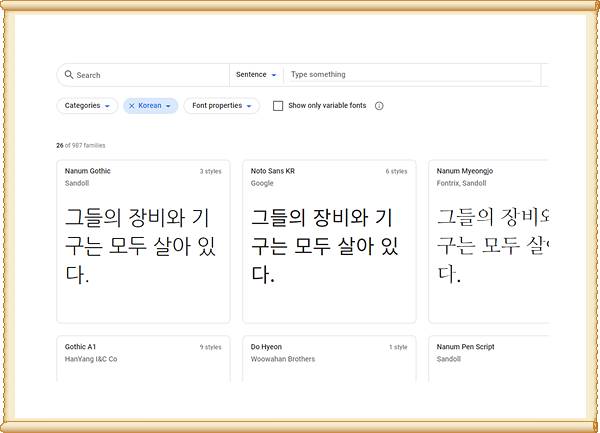The image size is (600, 433).
Task: Open the Nanum Gothic font card
Action: coord(143,242)
